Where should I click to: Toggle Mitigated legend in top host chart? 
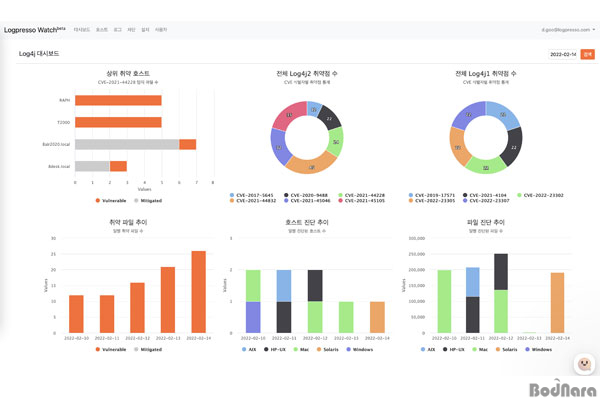click(148, 201)
